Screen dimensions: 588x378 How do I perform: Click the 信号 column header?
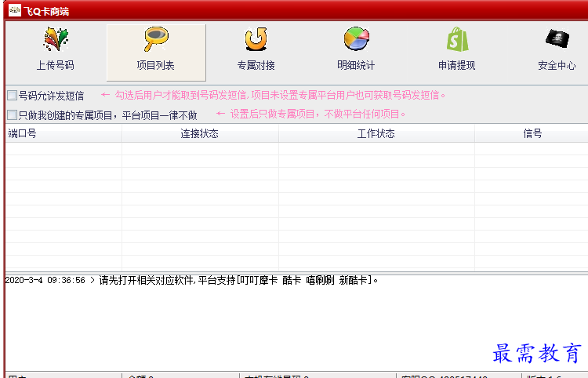532,133
